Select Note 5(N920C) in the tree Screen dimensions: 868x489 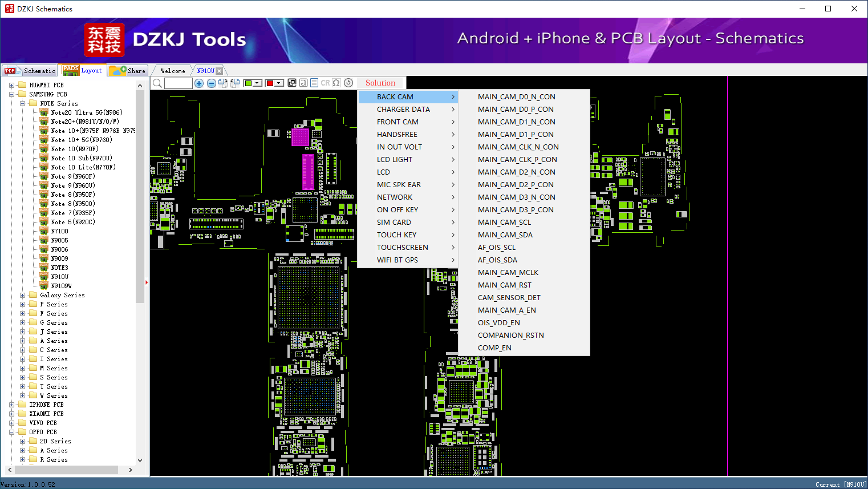pyautogui.click(x=73, y=222)
